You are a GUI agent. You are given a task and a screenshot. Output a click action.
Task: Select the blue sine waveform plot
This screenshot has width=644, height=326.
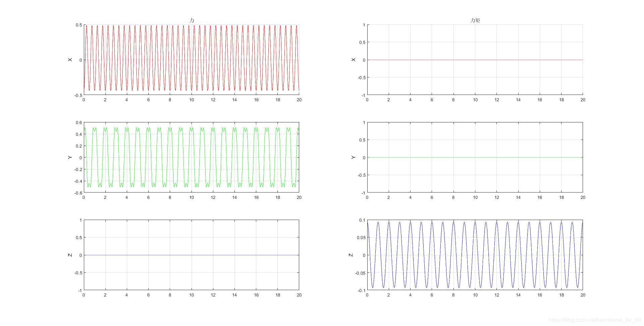(475, 255)
